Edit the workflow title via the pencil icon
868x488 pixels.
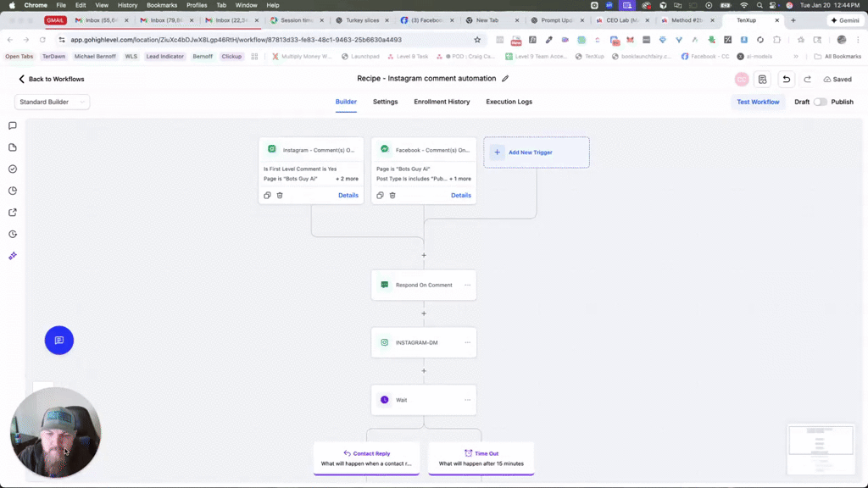click(506, 77)
